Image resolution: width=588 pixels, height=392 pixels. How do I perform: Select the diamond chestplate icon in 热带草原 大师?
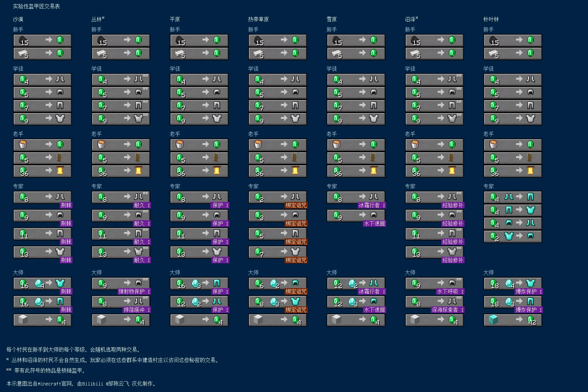pos(295,301)
